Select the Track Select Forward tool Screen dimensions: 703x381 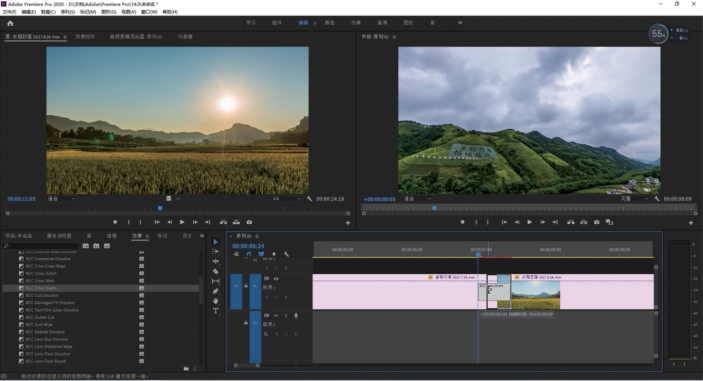tap(215, 252)
